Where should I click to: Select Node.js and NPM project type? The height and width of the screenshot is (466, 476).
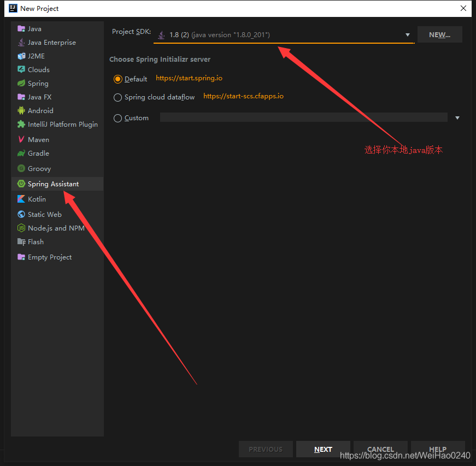click(57, 228)
